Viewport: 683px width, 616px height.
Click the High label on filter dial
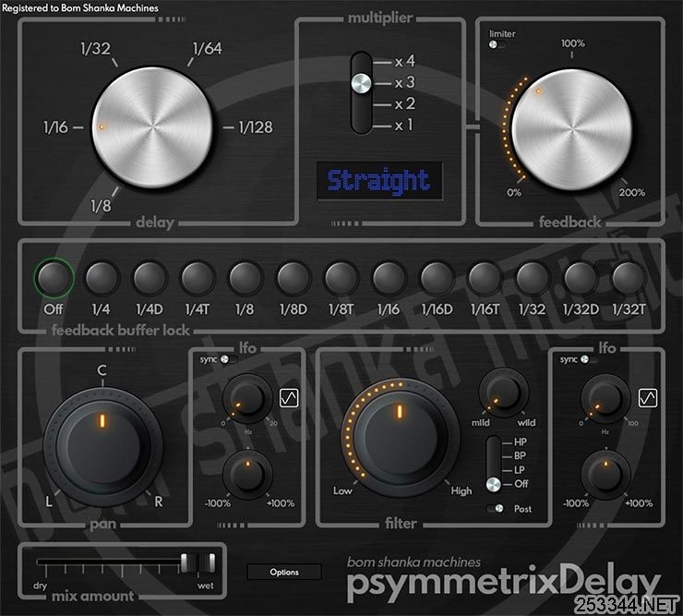[x=461, y=491]
